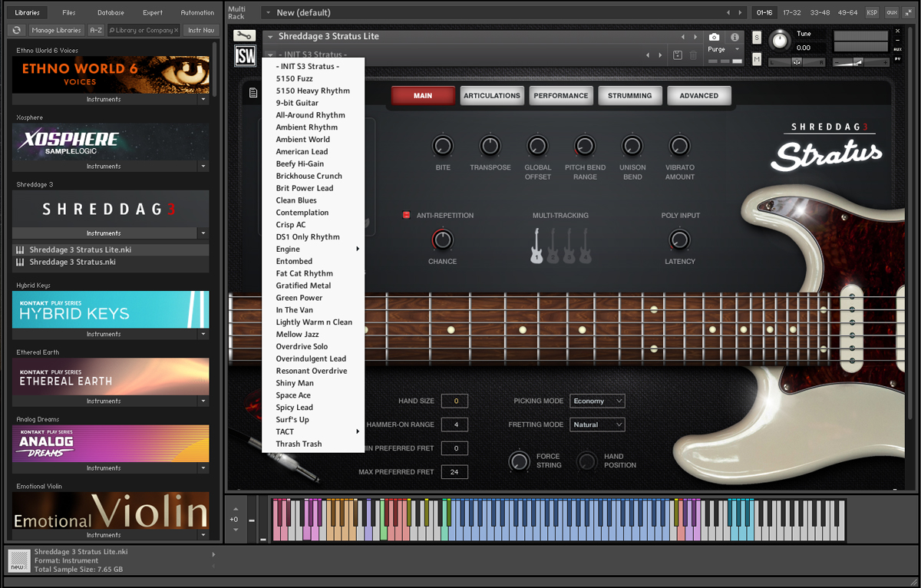
Task: Open the Purge dropdown menu
Action: point(724,49)
